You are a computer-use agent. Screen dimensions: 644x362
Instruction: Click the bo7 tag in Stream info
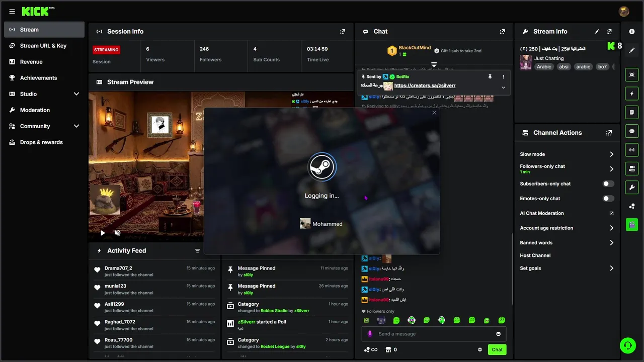(602, 67)
